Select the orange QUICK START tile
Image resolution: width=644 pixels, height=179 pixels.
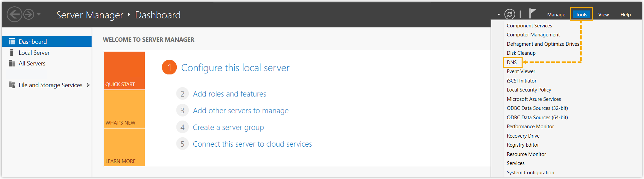pos(124,70)
